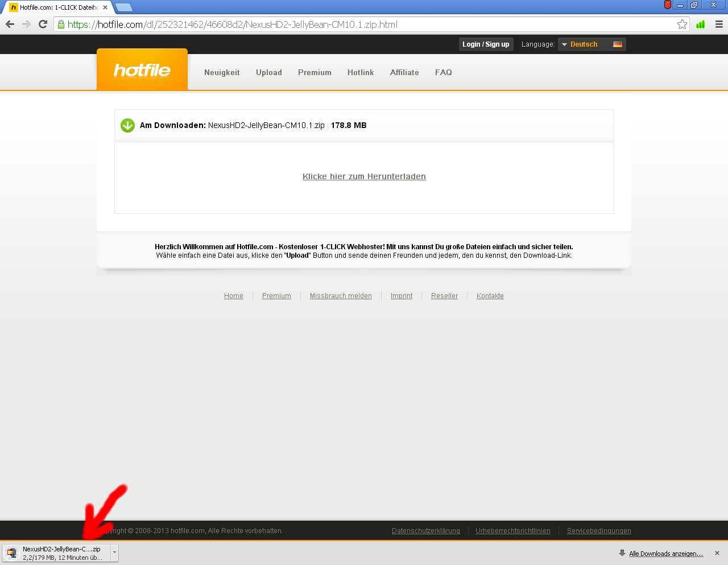
Task: Click the green signal bars extension icon
Action: pos(700,24)
